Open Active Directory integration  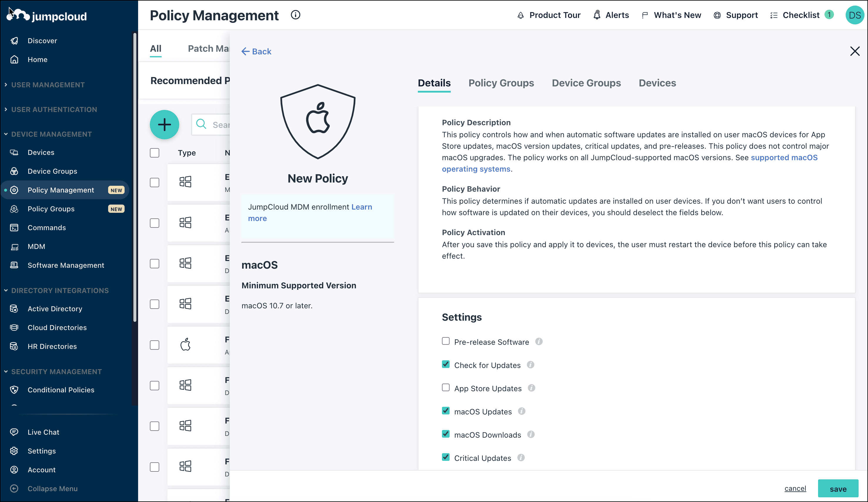coord(55,309)
